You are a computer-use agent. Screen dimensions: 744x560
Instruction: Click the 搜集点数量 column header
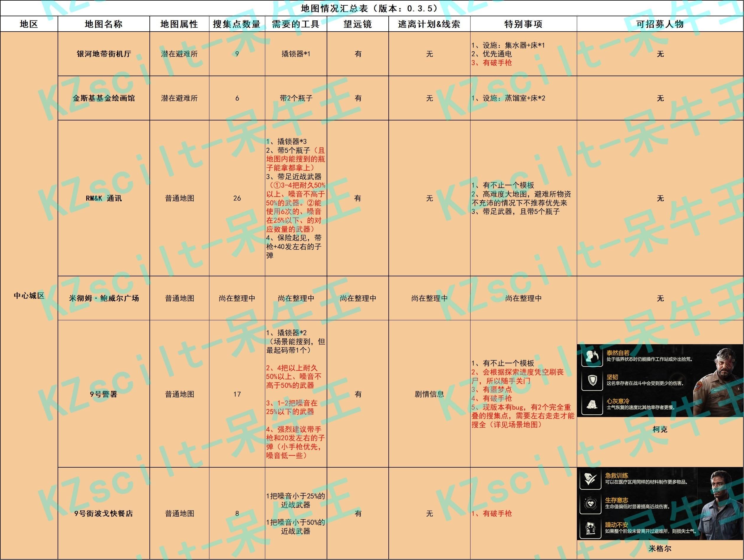237,24
